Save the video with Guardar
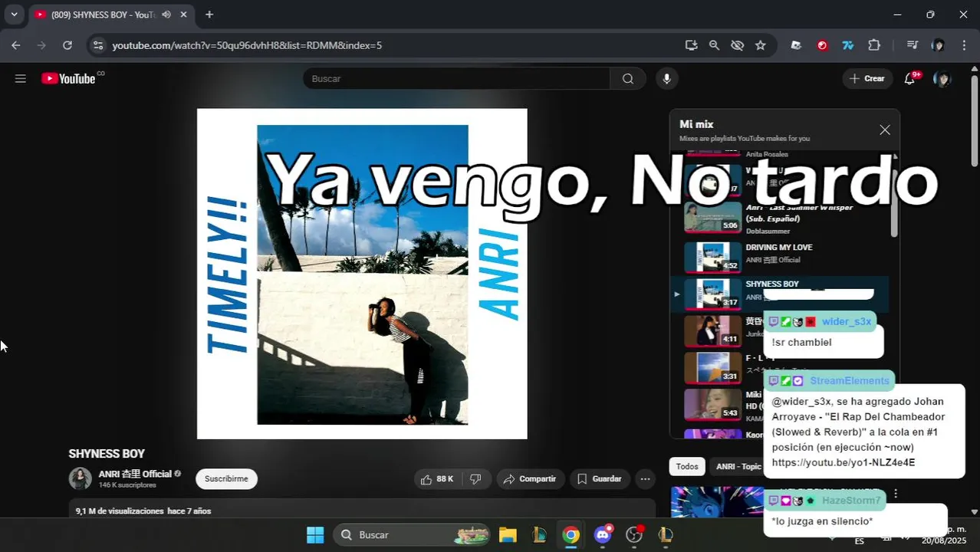The image size is (980, 552). [x=599, y=479]
